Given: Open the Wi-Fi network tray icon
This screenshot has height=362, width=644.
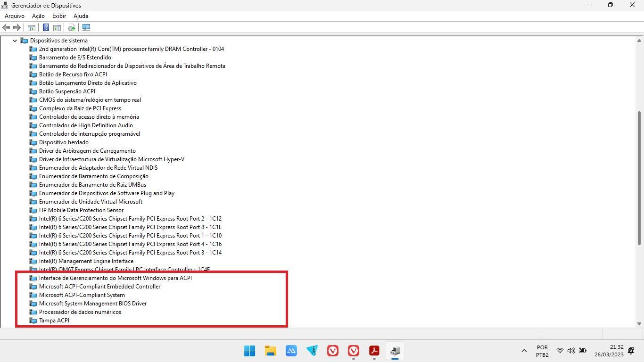Looking at the screenshot, I should pos(560,351).
